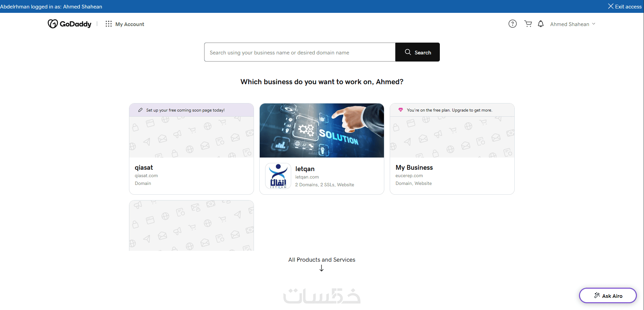Go to All Products and Services
The height and width of the screenshot is (310, 644).
click(x=322, y=260)
